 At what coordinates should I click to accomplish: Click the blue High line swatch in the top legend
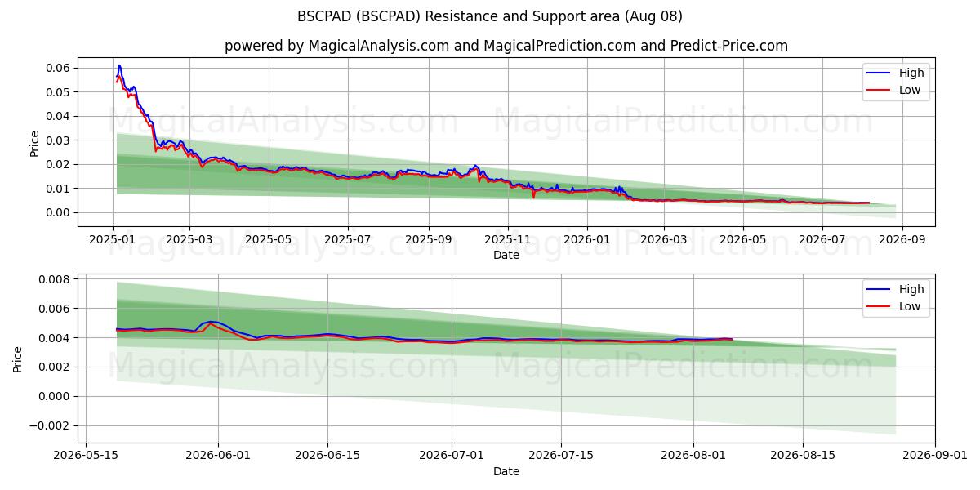pos(880,73)
